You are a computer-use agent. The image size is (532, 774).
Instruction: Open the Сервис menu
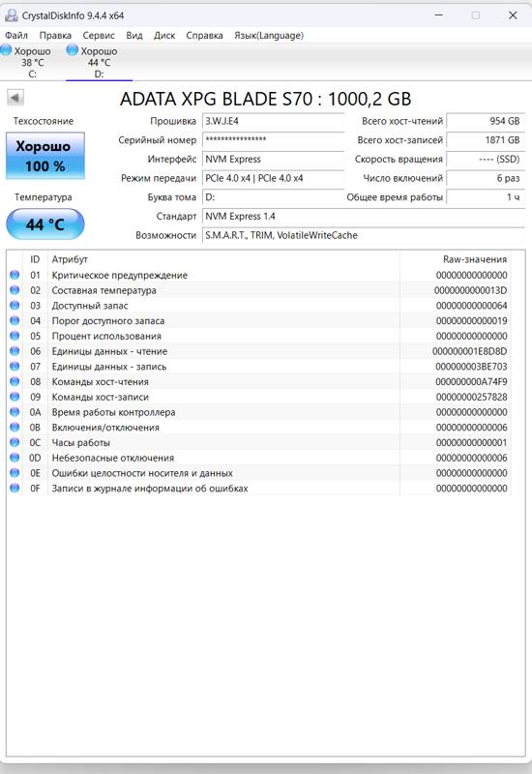coord(99,36)
